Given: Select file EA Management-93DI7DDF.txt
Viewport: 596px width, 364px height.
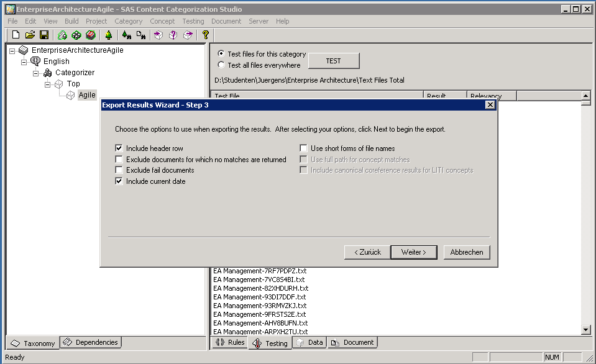Looking at the screenshot, I should (259, 297).
